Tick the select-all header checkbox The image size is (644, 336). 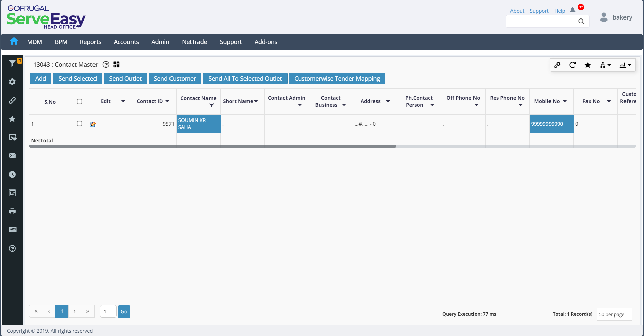(x=79, y=101)
